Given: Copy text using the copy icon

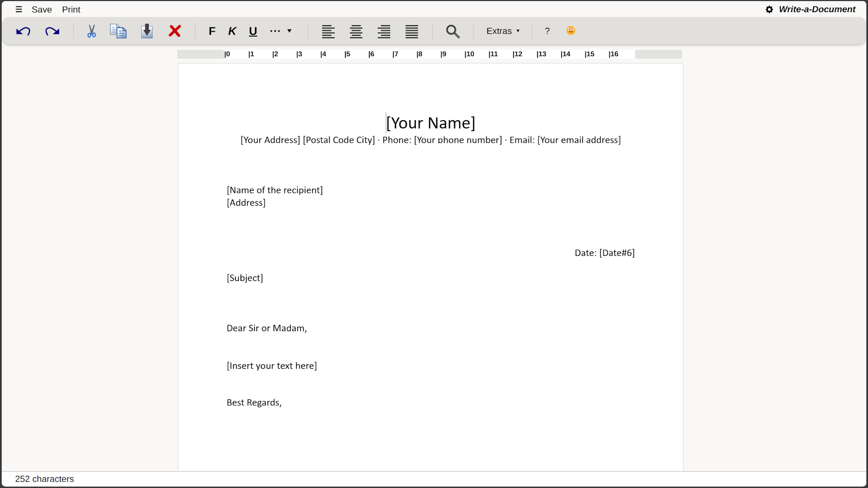Looking at the screenshot, I should 118,31.
